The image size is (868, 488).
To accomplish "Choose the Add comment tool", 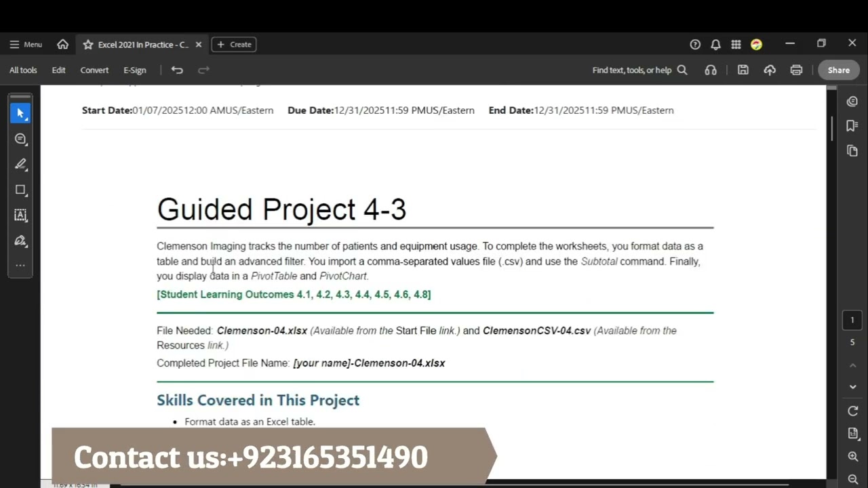I will click(20, 139).
